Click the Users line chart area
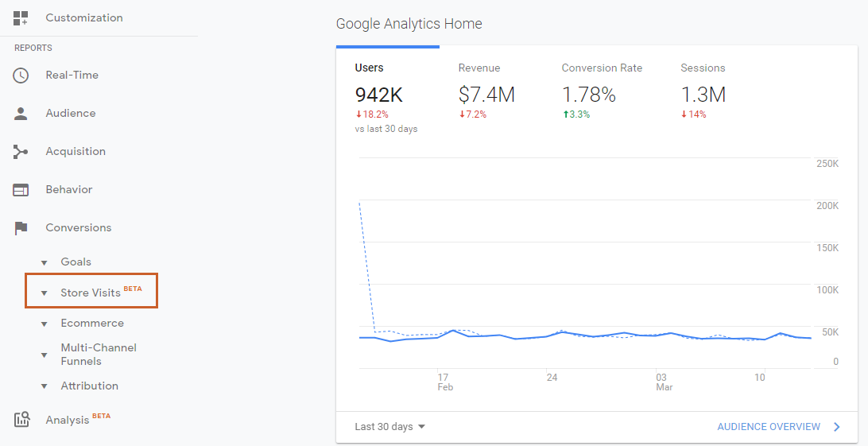Screen dimensions: 868x446 point(584,262)
